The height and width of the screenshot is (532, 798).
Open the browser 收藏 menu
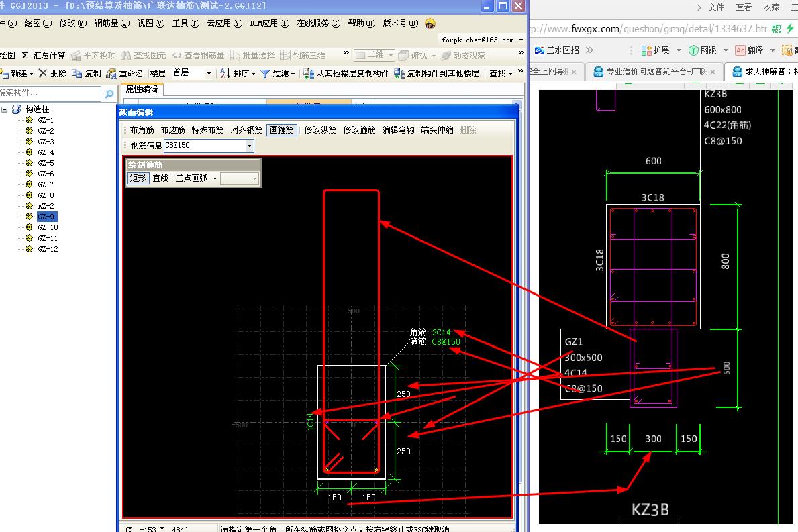point(771,7)
